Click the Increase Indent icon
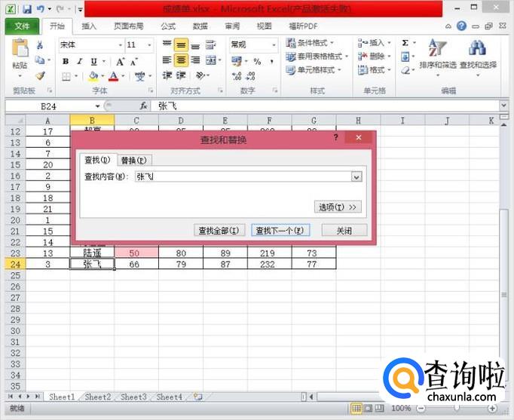This screenshot has height=420, width=514. (181, 75)
